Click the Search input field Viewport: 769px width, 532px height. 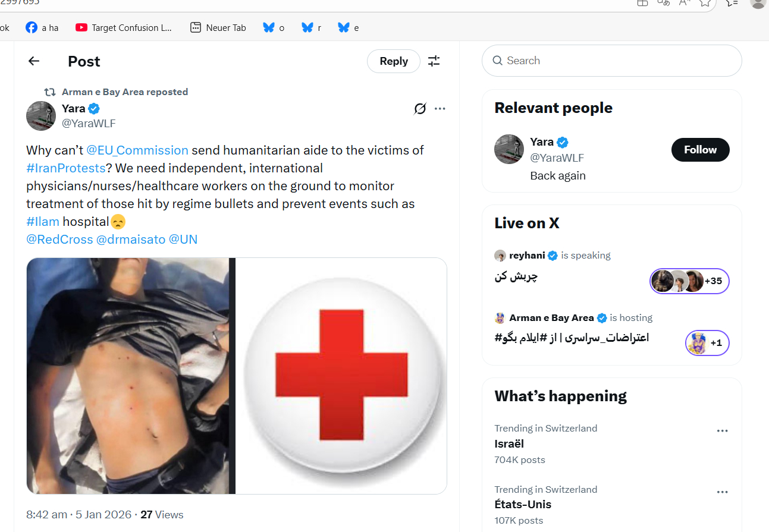coord(611,61)
